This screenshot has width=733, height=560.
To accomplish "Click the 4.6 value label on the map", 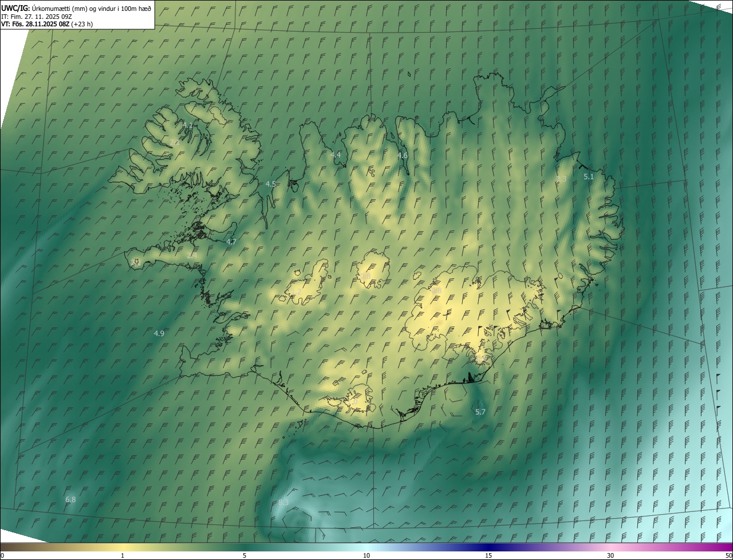I will click(403, 156).
